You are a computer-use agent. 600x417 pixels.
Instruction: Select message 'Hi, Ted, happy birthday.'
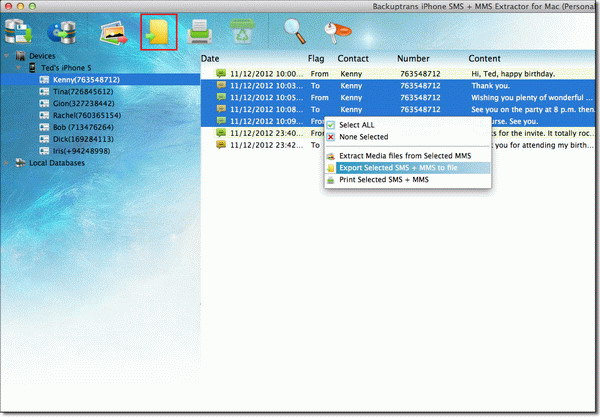pos(513,73)
